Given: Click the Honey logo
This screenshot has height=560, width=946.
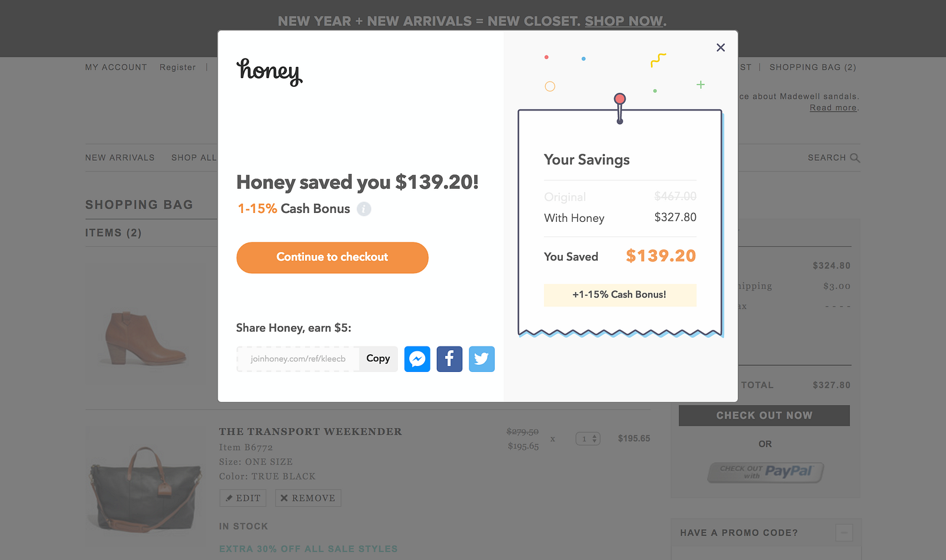Looking at the screenshot, I should [269, 72].
